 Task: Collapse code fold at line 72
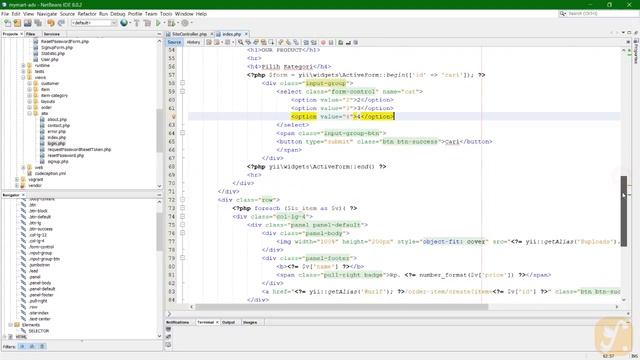(x=182, y=200)
